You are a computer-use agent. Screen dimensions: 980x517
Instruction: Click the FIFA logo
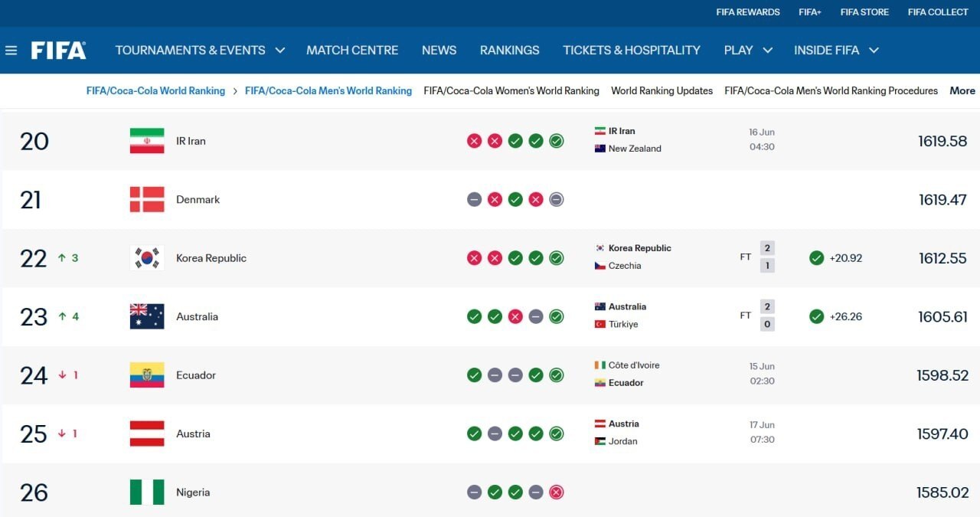tap(58, 51)
